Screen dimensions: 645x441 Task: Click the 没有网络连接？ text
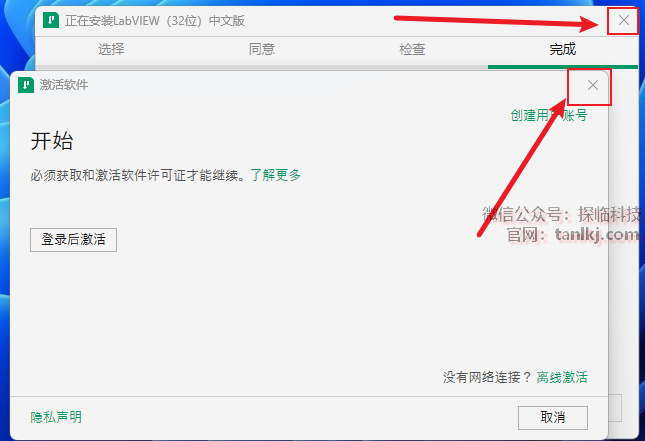(x=487, y=377)
